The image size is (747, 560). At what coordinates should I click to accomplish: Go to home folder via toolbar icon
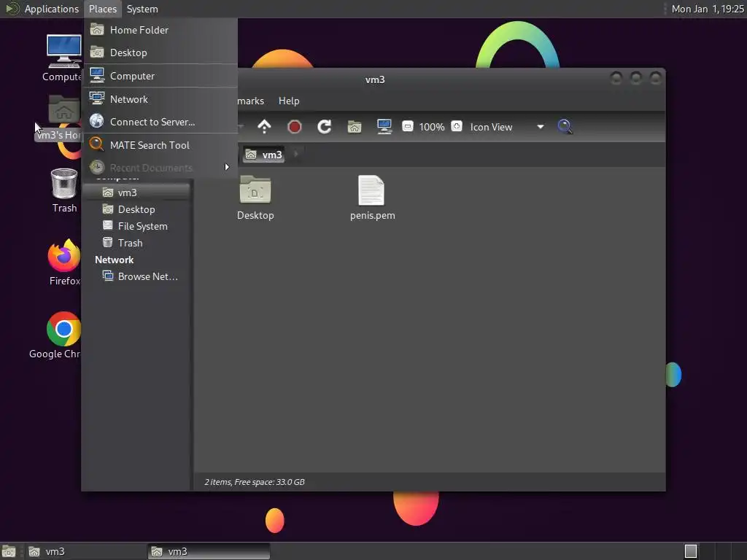pos(355,127)
